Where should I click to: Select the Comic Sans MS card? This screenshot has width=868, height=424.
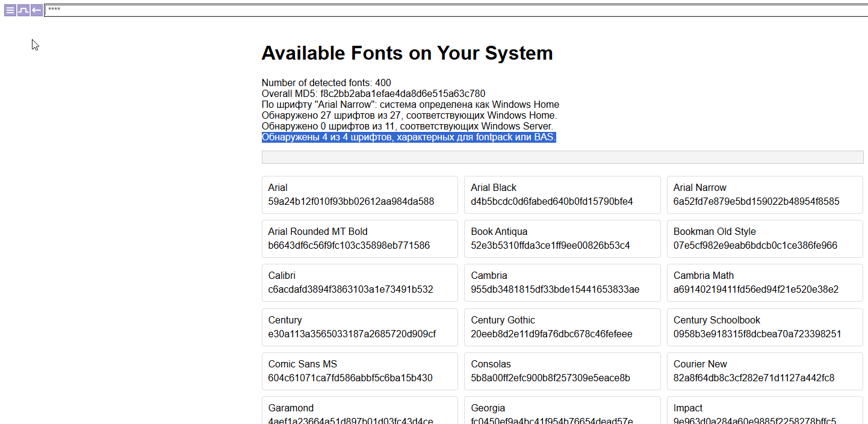(359, 371)
